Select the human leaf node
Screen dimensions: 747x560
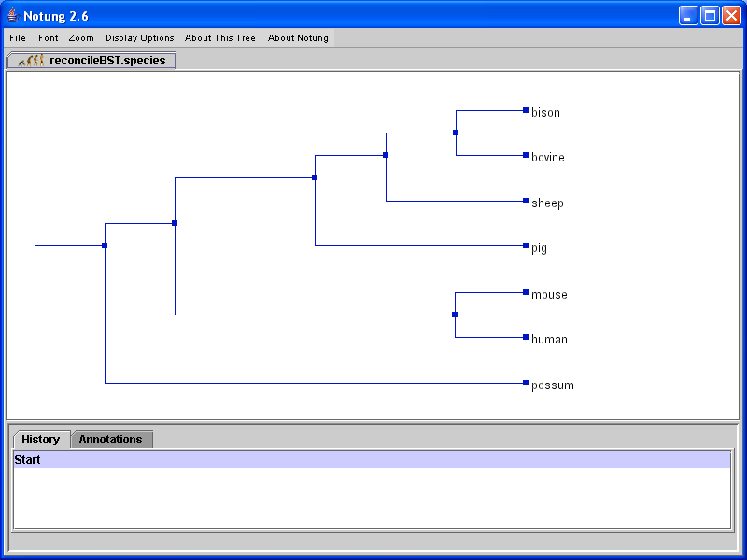pyautogui.click(x=526, y=337)
